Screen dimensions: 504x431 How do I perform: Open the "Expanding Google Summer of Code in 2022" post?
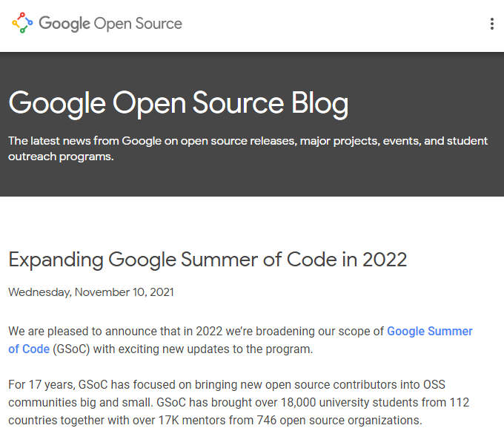pyautogui.click(x=208, y=260)
